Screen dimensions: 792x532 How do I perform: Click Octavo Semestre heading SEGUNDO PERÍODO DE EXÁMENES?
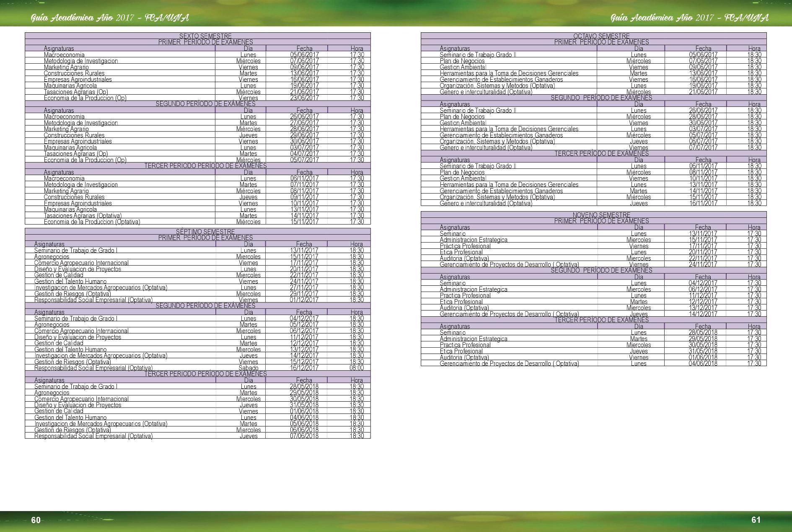601,98
